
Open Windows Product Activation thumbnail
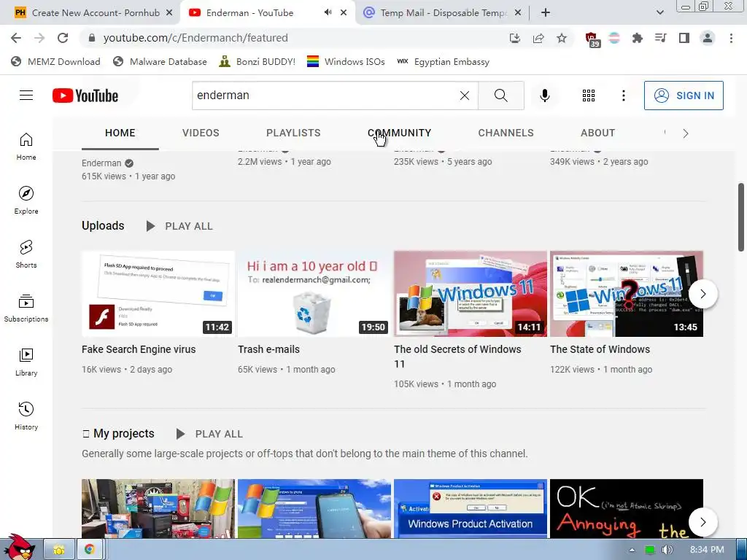(471, 508)
